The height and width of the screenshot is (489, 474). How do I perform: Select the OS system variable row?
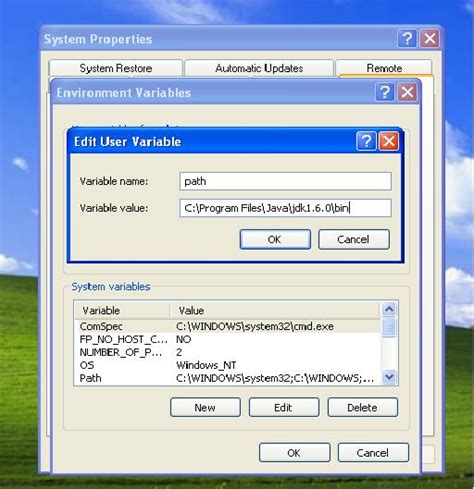[x=228, y=365]
